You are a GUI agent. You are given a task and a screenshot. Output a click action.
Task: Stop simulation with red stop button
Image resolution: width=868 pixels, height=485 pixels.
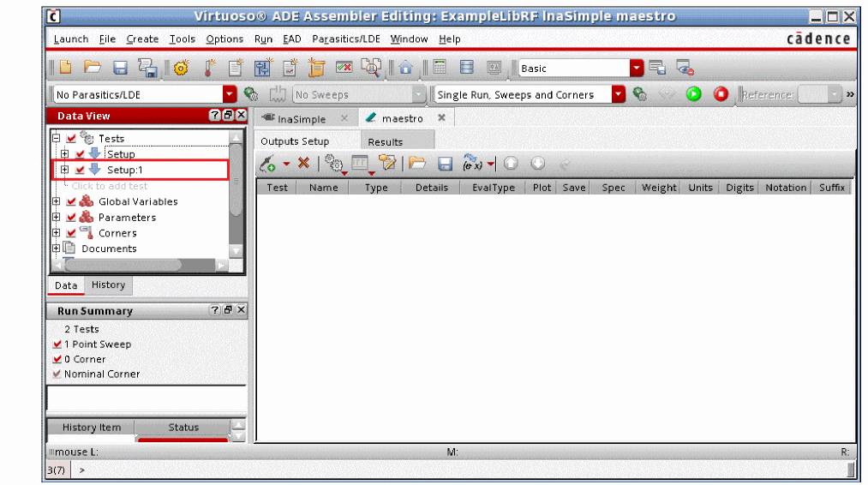point(721,94)
